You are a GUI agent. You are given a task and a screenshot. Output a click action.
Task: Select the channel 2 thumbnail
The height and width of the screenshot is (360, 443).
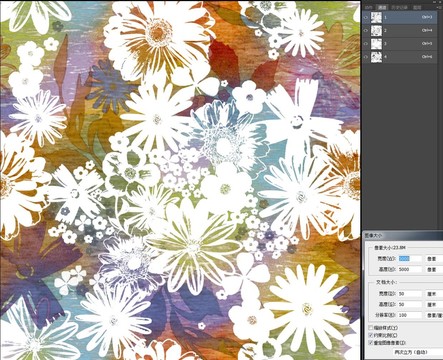pos(376,30)
